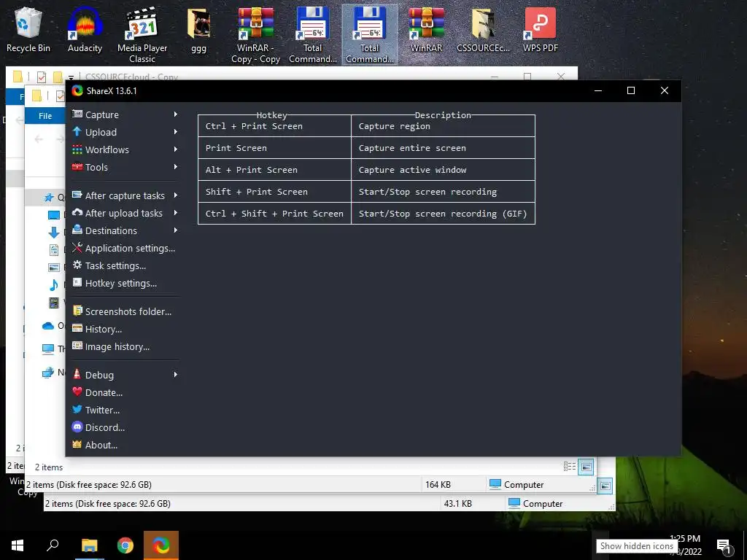Open After upload tasks menu

pos(123,214)
